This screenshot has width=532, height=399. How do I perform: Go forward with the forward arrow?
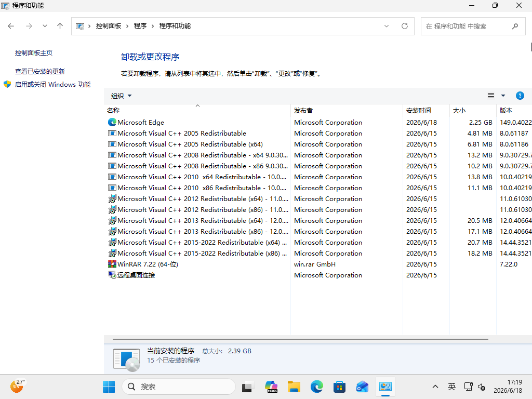(x=29, y=26)
